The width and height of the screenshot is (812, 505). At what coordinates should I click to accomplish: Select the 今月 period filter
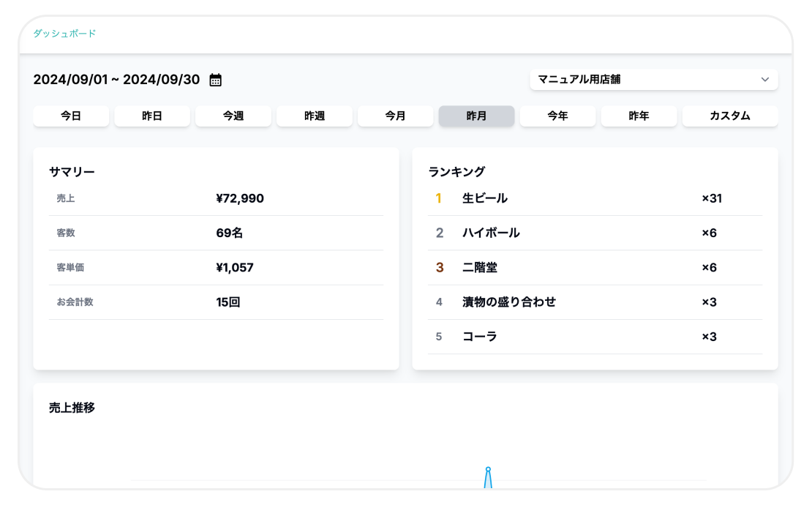click(395, 116)
